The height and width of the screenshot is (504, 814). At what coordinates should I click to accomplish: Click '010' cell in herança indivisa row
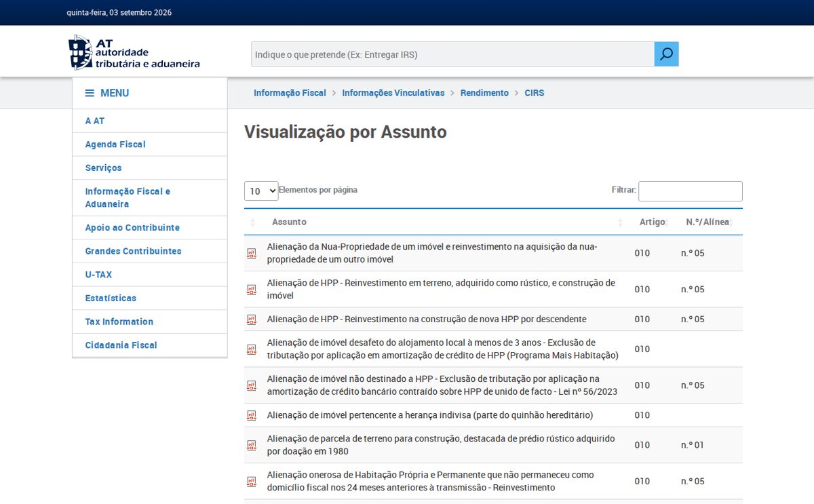coord(642,415)
